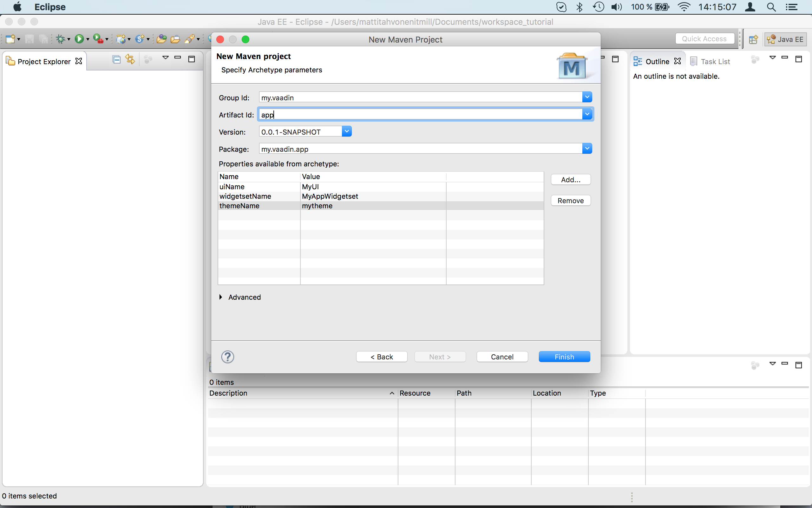Click the Bluetooth icon in the menu bar

click(x=580, y=7)
